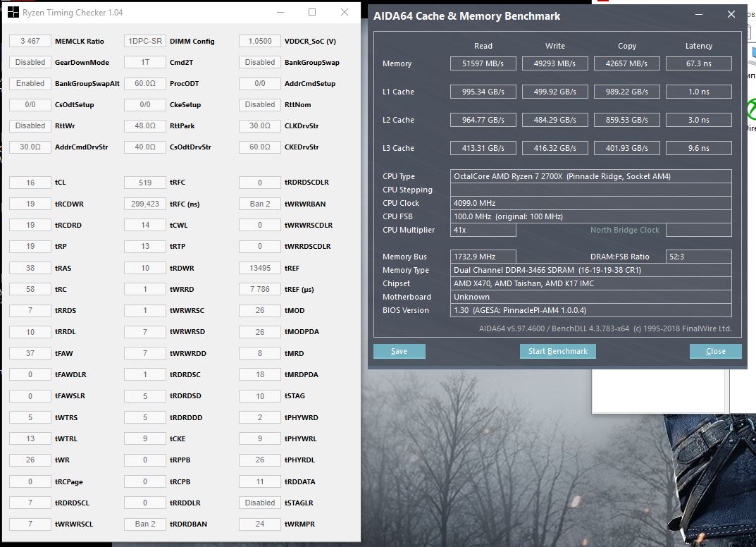This screenshot has width=756, height=547.
Task: Click the L2 Cache Write 484.29 GB/s
Action: [555, 120]
